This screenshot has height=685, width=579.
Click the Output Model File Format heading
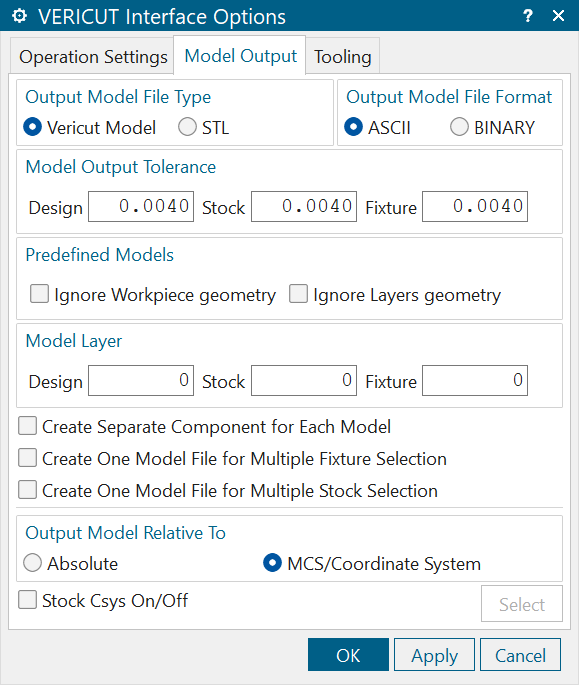449,97
